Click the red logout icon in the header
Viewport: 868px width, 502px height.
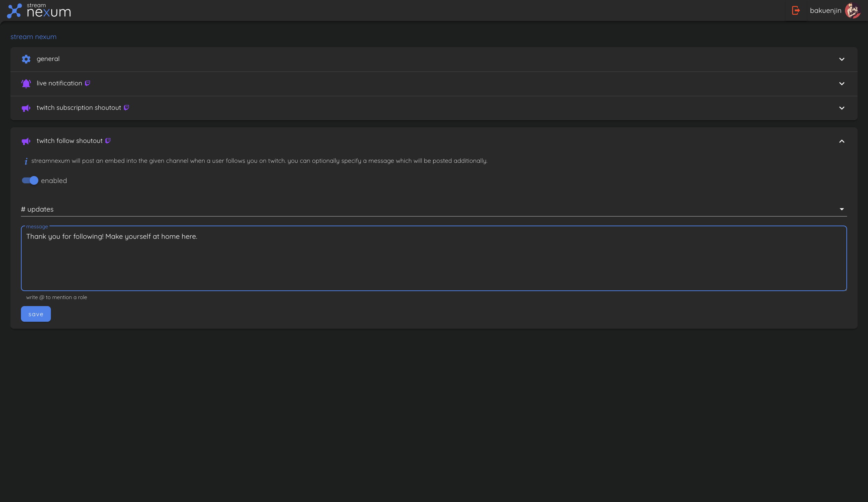click(796, 10)
